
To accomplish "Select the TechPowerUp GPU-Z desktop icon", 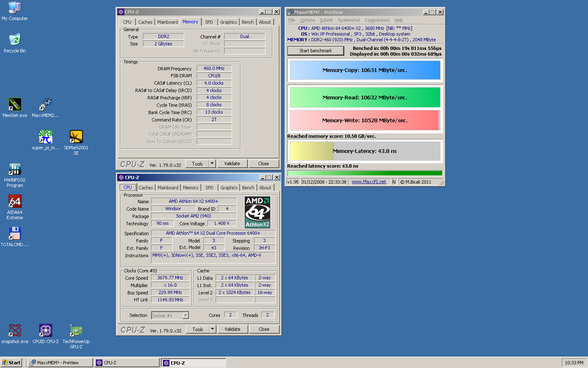I will click(x=76, y=330).
